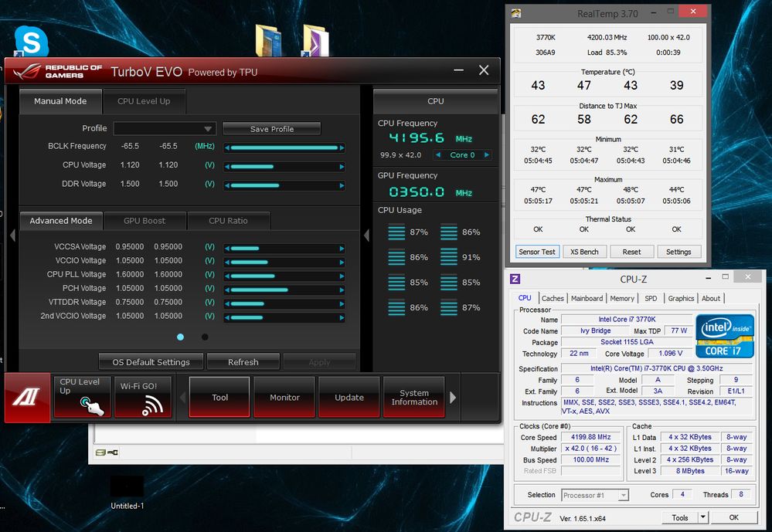Screen dimensions: 772x532
Task: Select next core with right arrow
Action: coord(486,154)
